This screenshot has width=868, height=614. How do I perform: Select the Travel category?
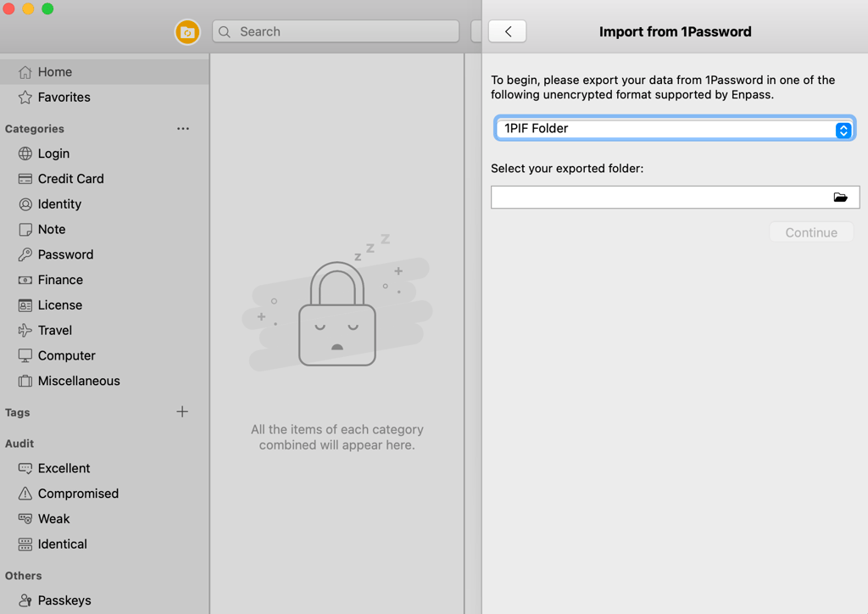click(104, 331)
